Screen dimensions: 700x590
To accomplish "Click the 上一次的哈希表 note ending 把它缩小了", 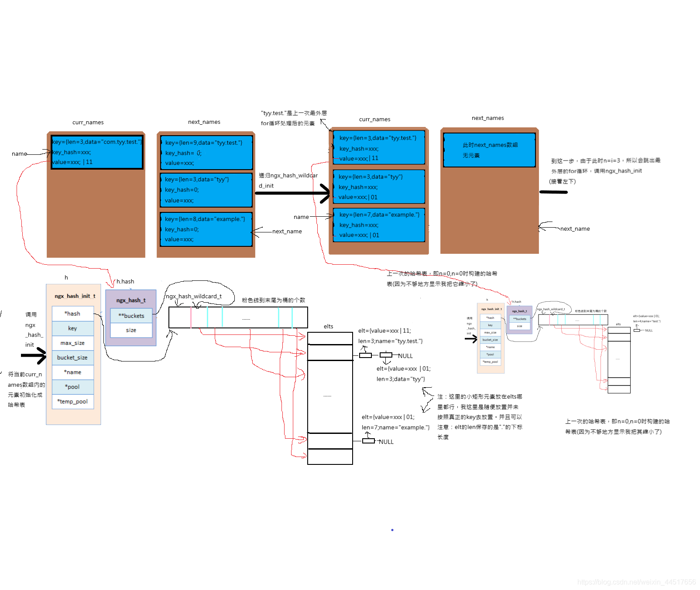I will pos(442,279).
